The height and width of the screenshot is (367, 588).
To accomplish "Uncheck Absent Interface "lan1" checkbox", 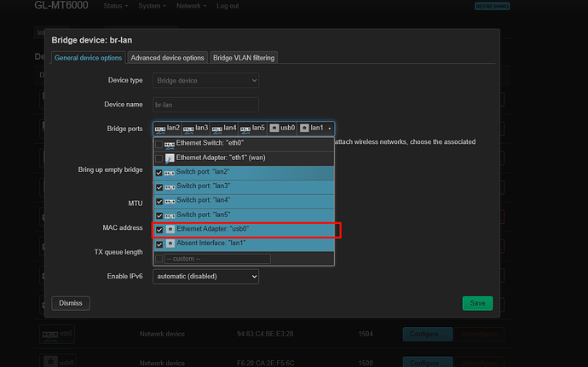I will click(x=159, y=244).
